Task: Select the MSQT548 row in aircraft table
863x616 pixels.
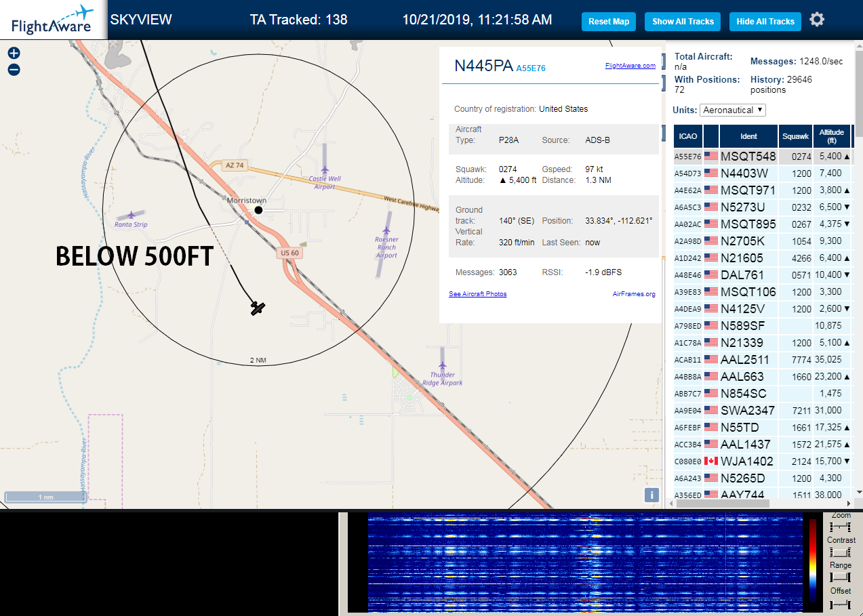Action: [762, 157]
